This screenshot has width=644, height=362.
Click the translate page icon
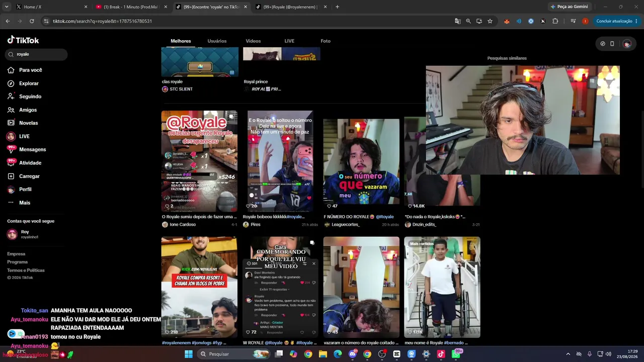(457, 21)
